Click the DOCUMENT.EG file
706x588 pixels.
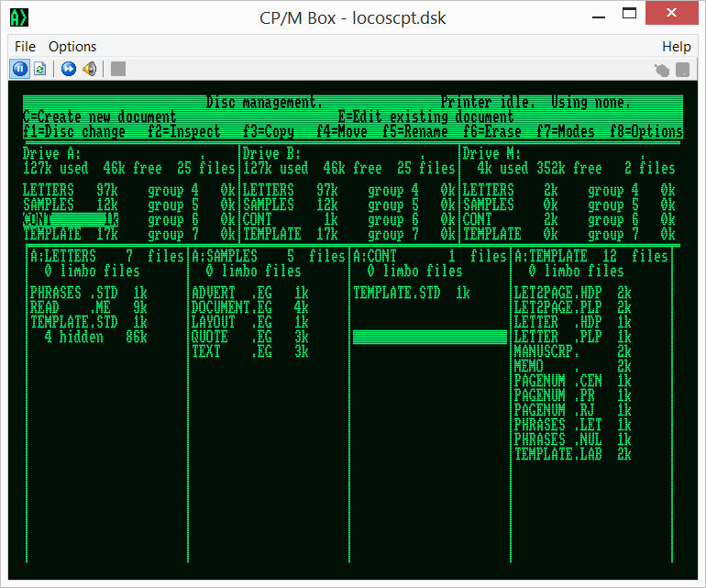click(x=250, y=307)
